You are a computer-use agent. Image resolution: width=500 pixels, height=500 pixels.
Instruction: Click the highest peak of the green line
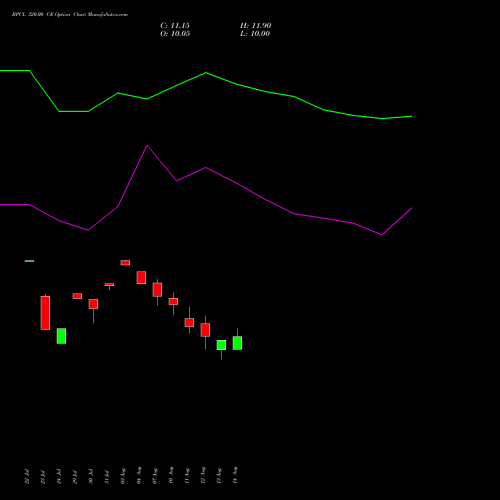(206, 73)
